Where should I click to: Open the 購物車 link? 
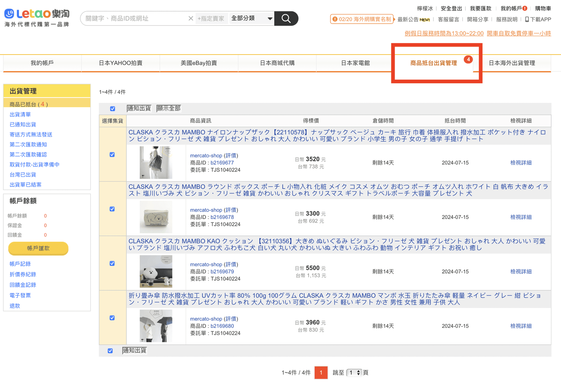click(x=543, y=8)
